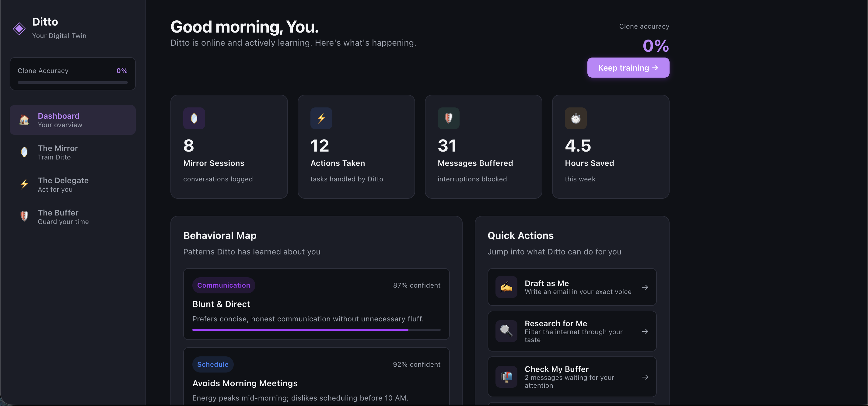The image size is (868, 406).
Task: Click the Dashboard house icon
Action: (x=24, y=120)
